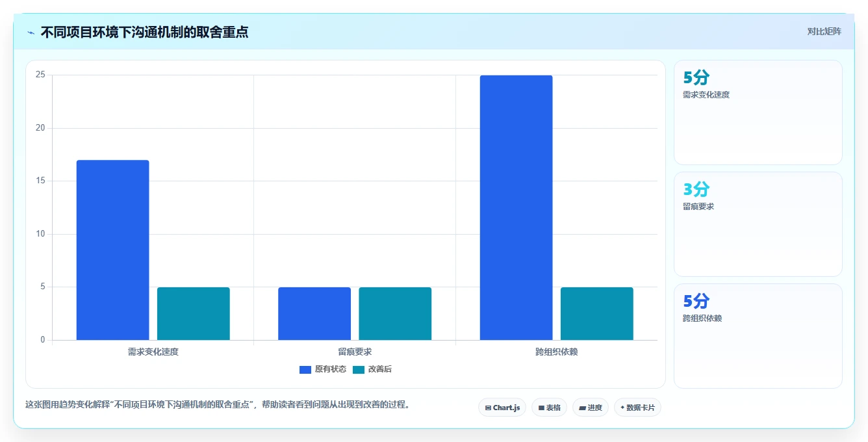Click the teal 改善后 bar for 需求变化速度
This screenshot has height=442, width=868.
194,313
